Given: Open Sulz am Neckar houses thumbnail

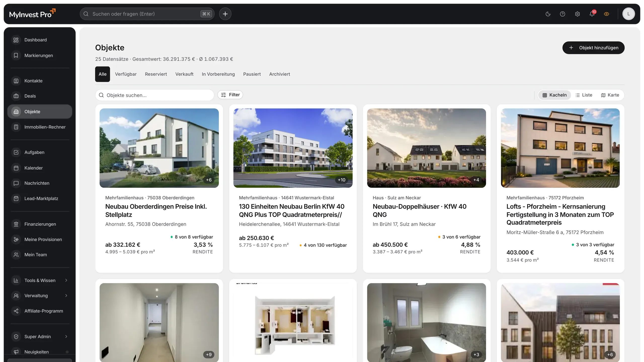Looking at the screenshot, I should [426, 148].
